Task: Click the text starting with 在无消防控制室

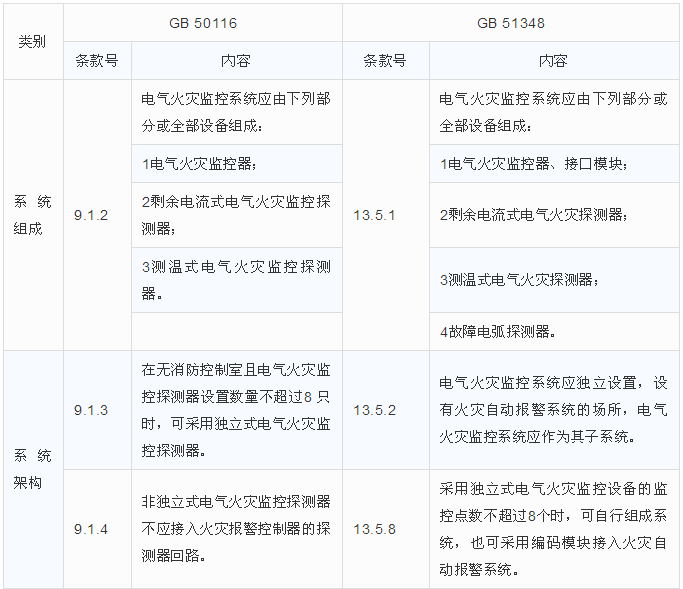Action: click(x=236, y=410)
